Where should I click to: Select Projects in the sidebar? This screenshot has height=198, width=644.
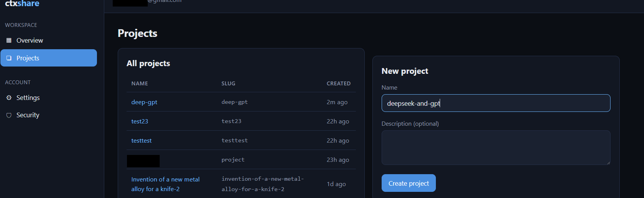click(48, 58)
